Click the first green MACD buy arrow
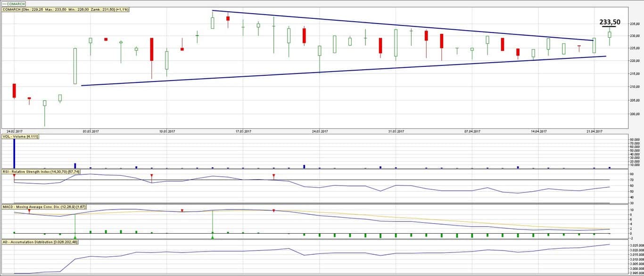This screenshot has width=644, height=276. click(x=75, y=236)
